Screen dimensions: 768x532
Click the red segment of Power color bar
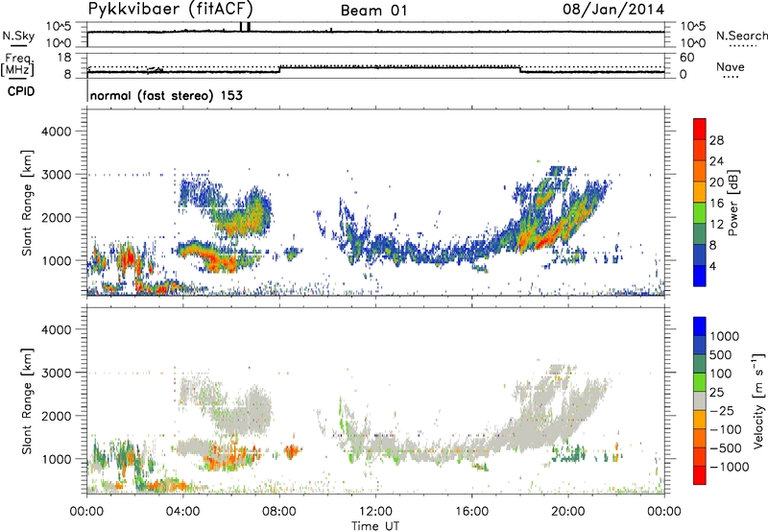point(700,129)
